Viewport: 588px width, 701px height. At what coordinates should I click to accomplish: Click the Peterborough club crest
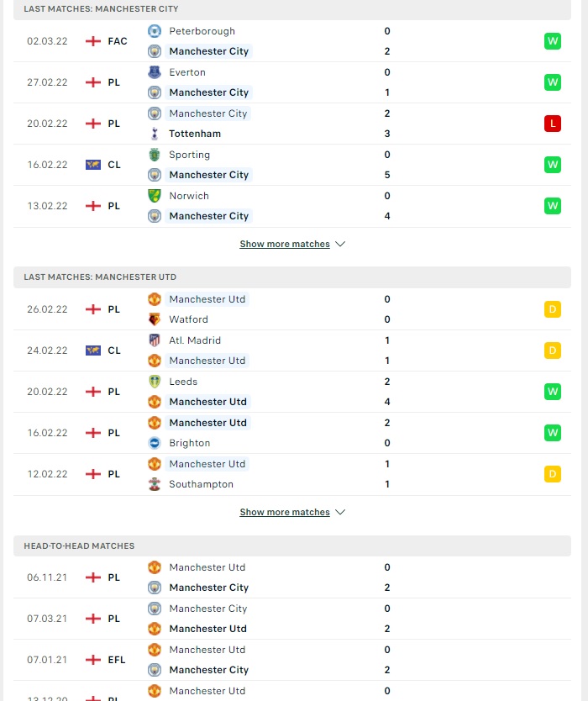pyautogui.click(x=155, y=31)
